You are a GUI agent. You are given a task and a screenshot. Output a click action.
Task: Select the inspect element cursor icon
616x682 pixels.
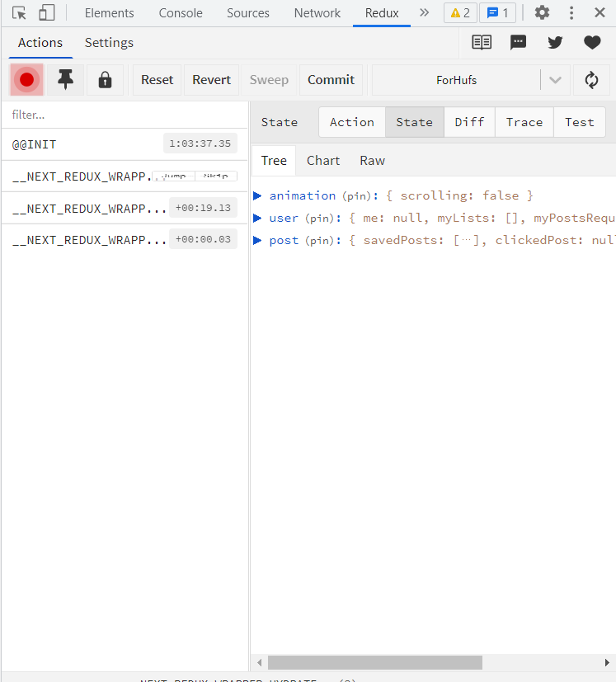(19, 13)
